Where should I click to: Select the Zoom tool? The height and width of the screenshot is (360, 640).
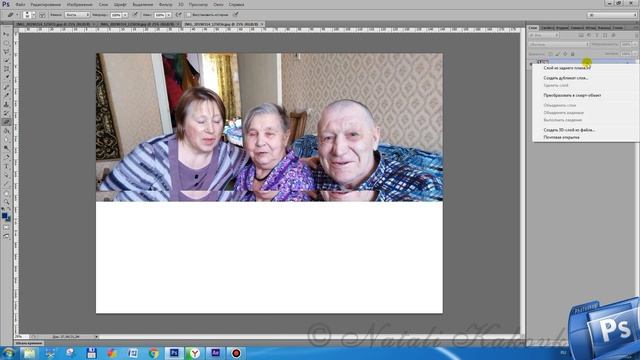coord(6,202)
